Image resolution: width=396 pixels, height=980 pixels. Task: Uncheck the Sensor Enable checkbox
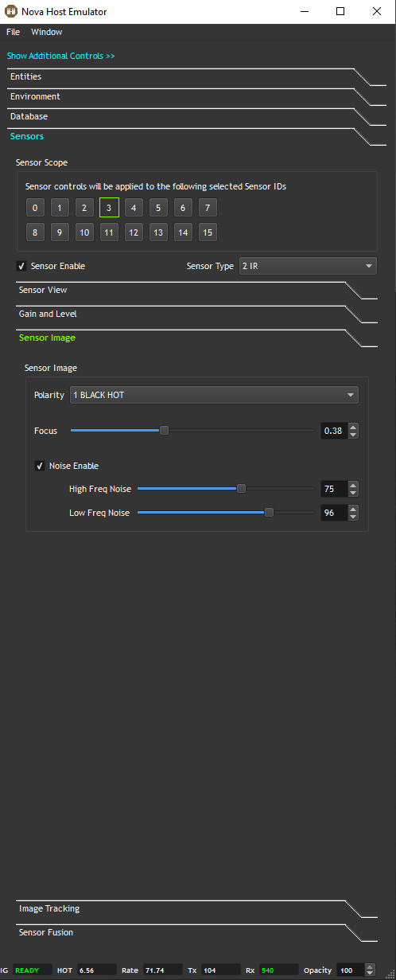[x=21, y=266]
